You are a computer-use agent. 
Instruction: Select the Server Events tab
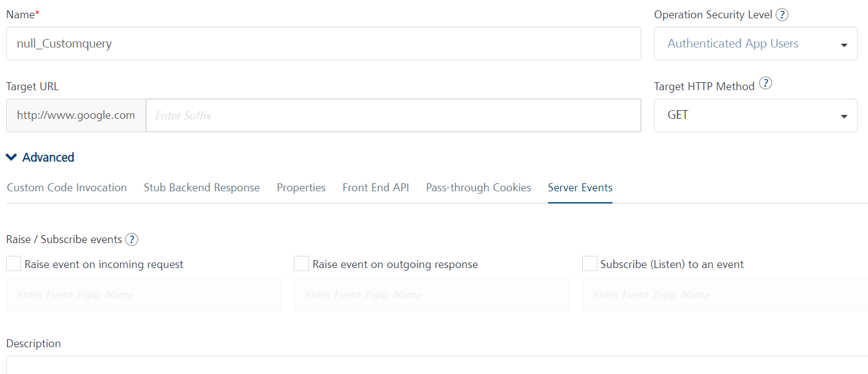(x=580, y=188)
